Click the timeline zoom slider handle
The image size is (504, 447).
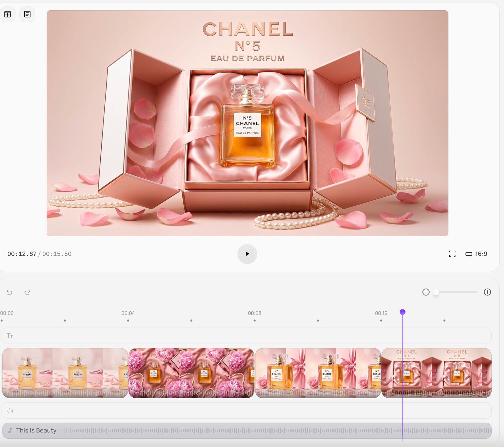pos(436,292)
